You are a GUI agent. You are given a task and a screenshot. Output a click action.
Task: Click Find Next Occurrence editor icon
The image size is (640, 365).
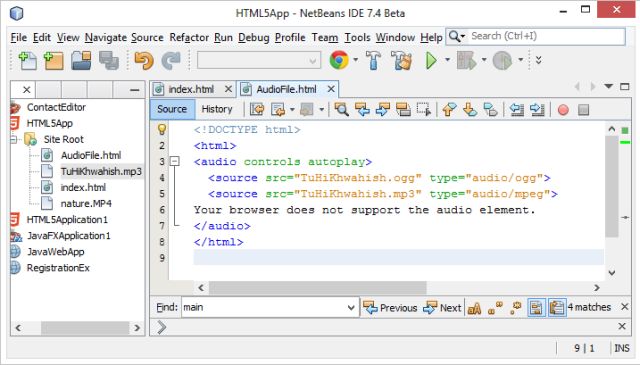[382, 109]
